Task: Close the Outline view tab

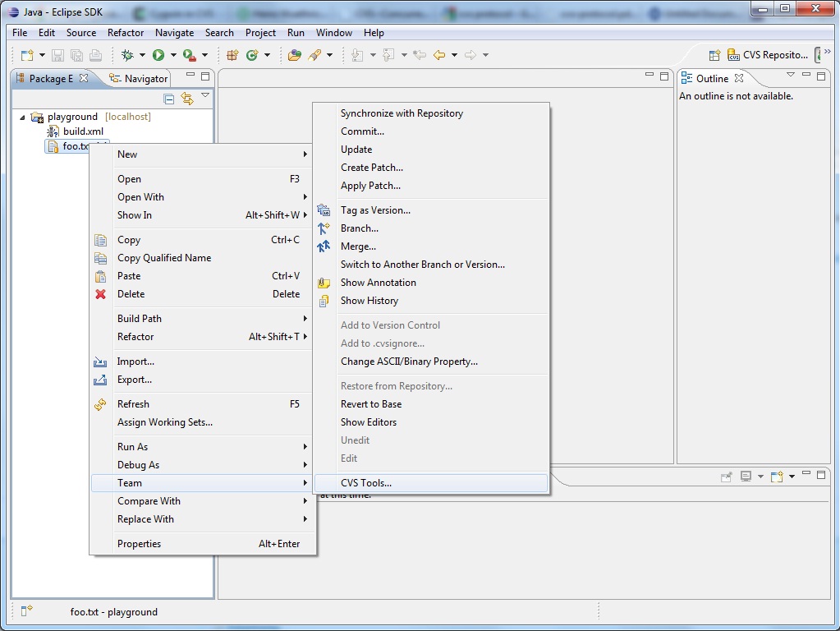Action: coord(739,78)
